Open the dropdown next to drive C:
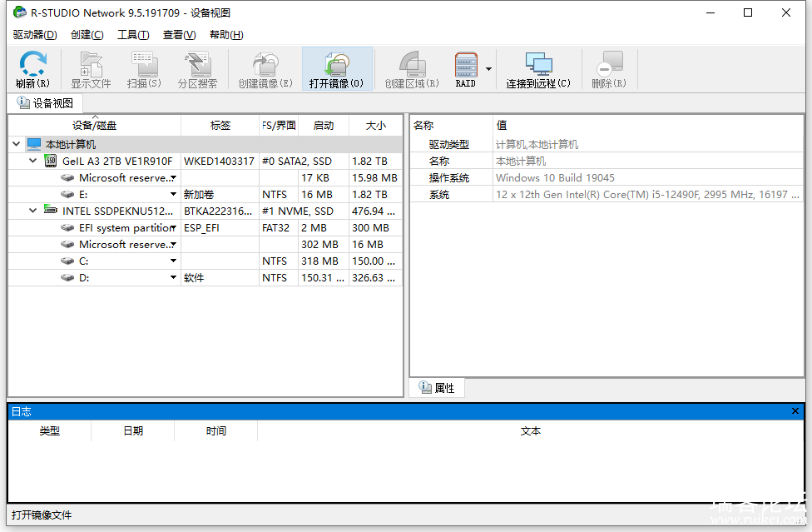Image resolution: width=812 pixels, height=532 pixels. (172, 261)
